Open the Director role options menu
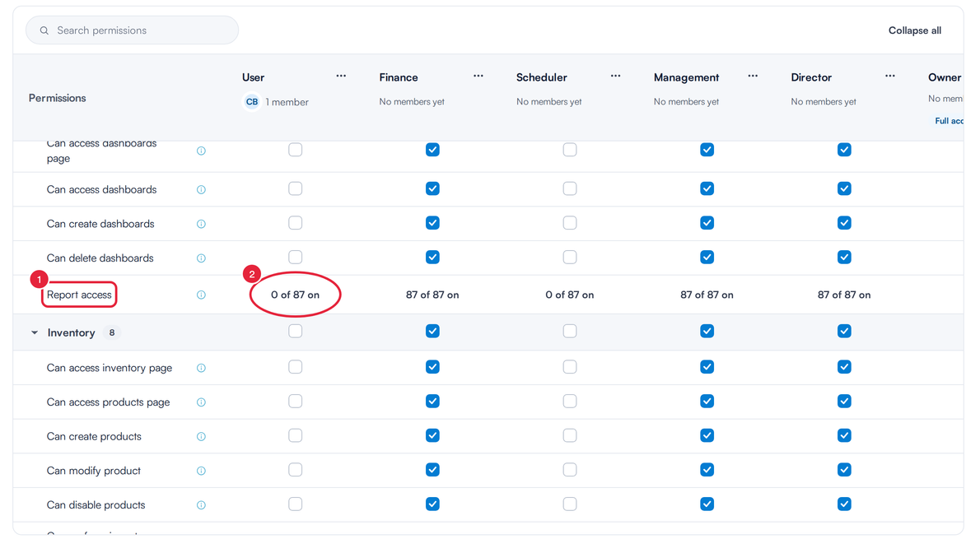 890,77
